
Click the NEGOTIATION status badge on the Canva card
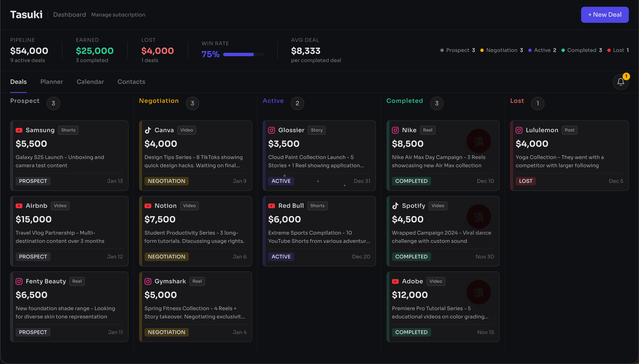pyautogui.click(x=166, y=181)
